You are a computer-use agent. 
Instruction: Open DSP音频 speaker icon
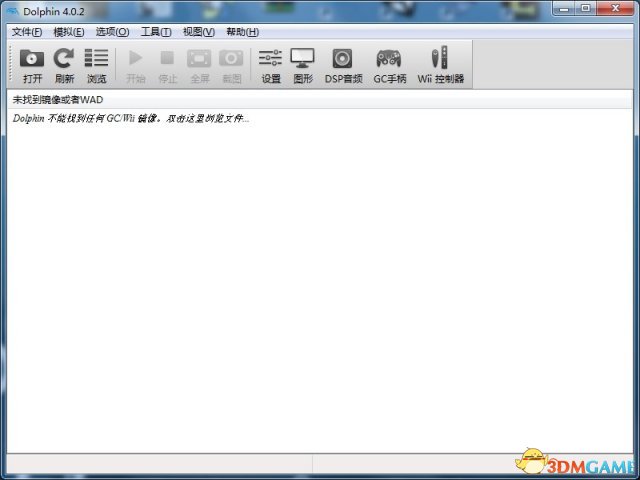click(342, 58)
